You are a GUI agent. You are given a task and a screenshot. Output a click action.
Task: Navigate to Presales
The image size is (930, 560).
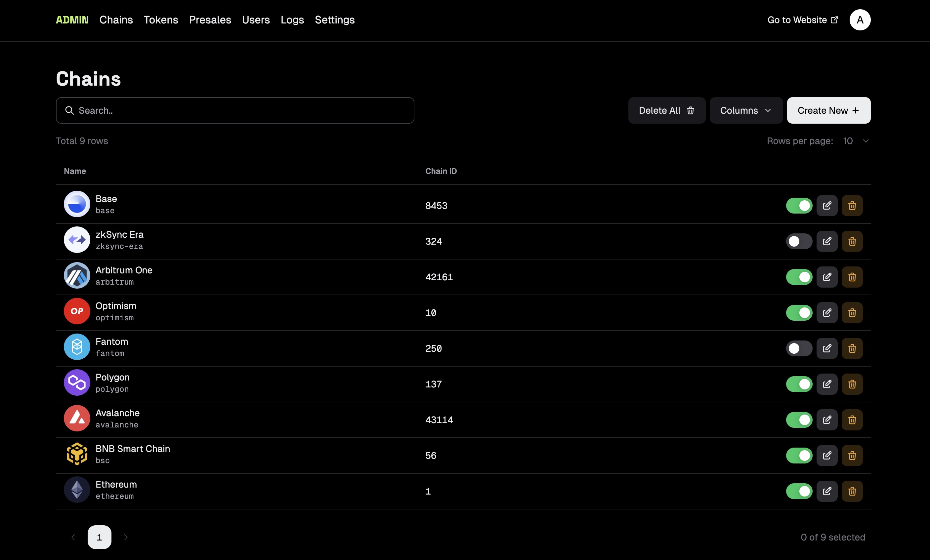click(210, 20)
